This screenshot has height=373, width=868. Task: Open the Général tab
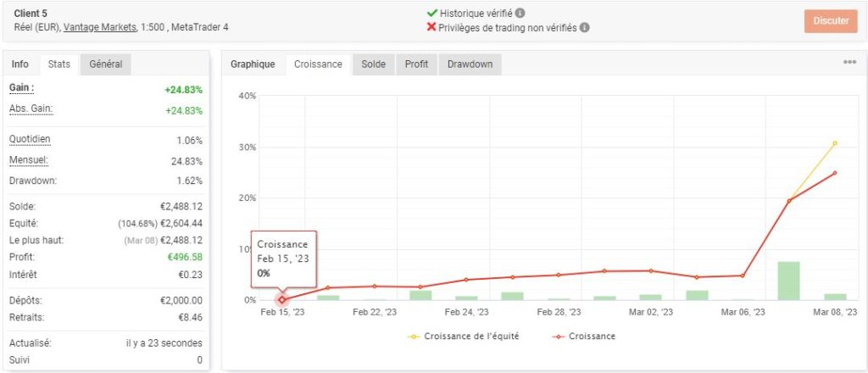point(106,64)
